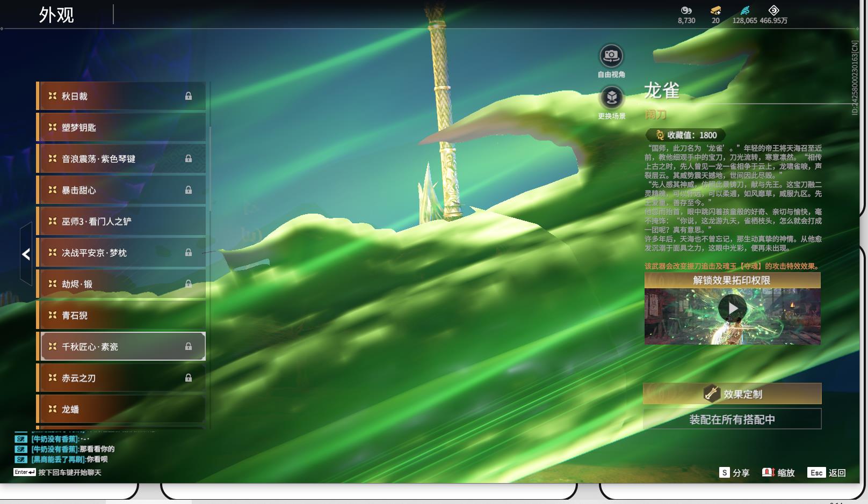The image size is (868, 504).
Task: Choose the 巫师3·看门人之铲 skin
Action: 121,221
